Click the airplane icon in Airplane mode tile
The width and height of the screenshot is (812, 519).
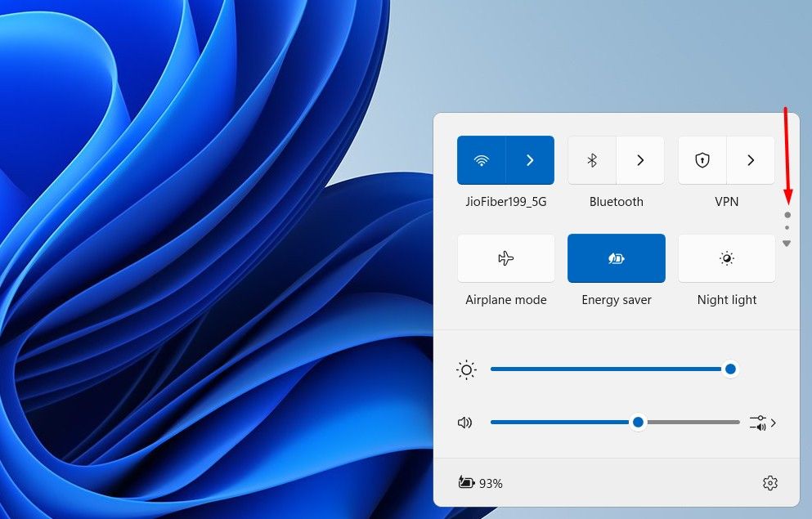pos(505,258)
